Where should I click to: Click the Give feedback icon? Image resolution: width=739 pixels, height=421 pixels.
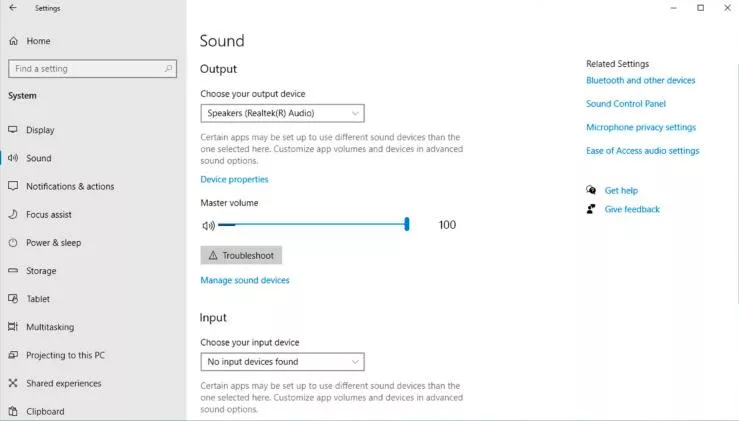click(x=592, y=209)
